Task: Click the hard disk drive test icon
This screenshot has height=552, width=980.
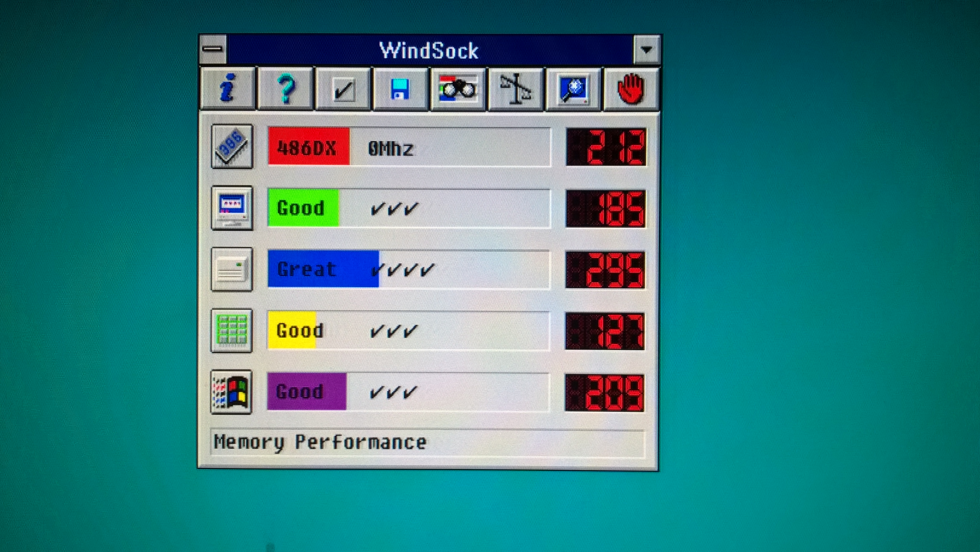Action: pyautogui.click(x=232, y=269)
